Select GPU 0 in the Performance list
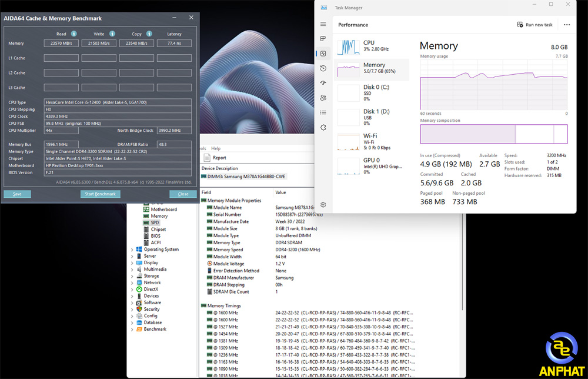Screen dimensions: 588x379 (x=371, y=166)
